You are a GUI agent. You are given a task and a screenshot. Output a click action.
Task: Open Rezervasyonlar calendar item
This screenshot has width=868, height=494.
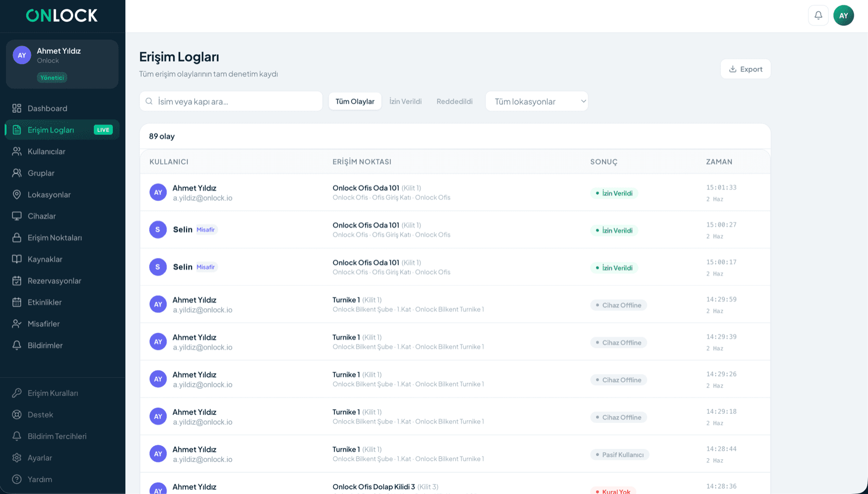(62, 281)
